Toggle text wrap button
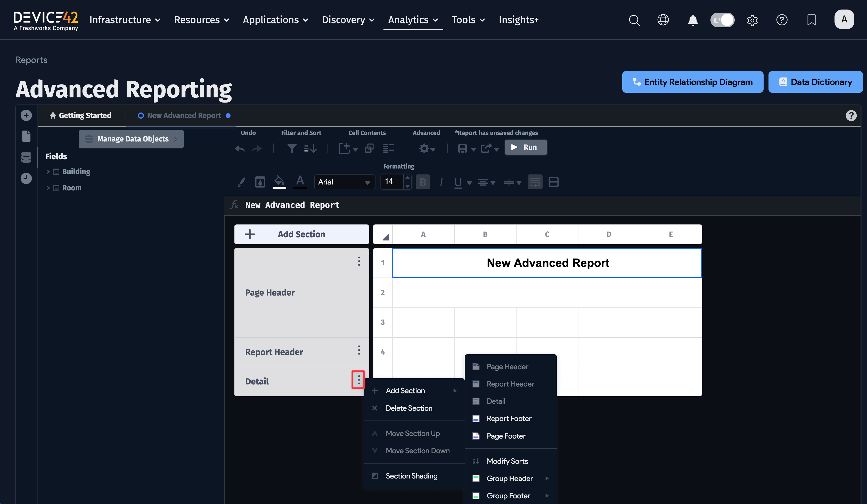Screen dimensions: 867x504 coord(535,182)
